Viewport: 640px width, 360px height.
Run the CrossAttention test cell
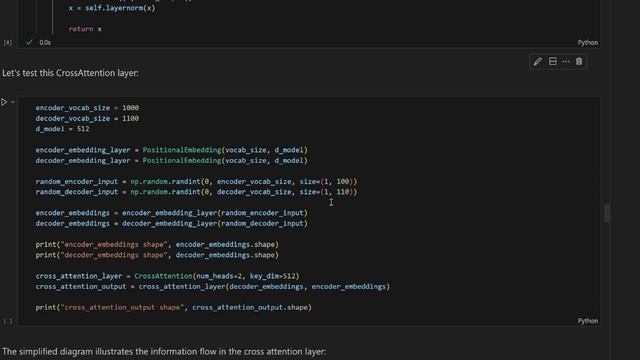4,102
